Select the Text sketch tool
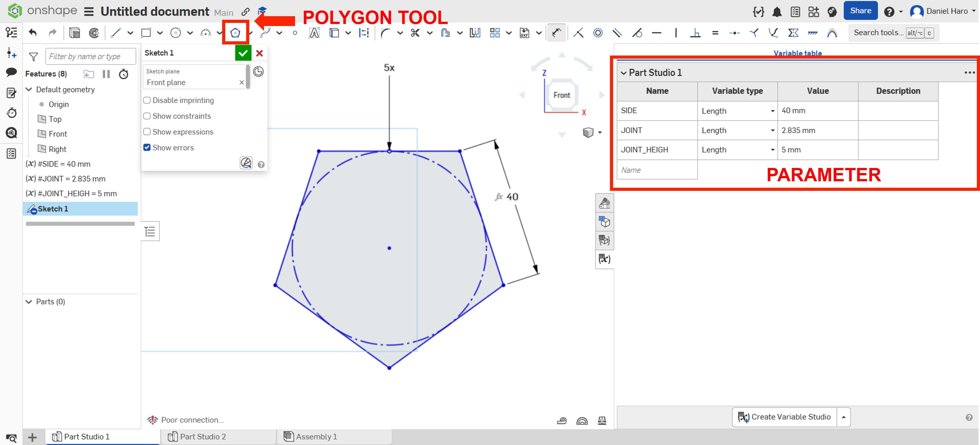This screenshot has height=445, width=980. pos(314,33)
